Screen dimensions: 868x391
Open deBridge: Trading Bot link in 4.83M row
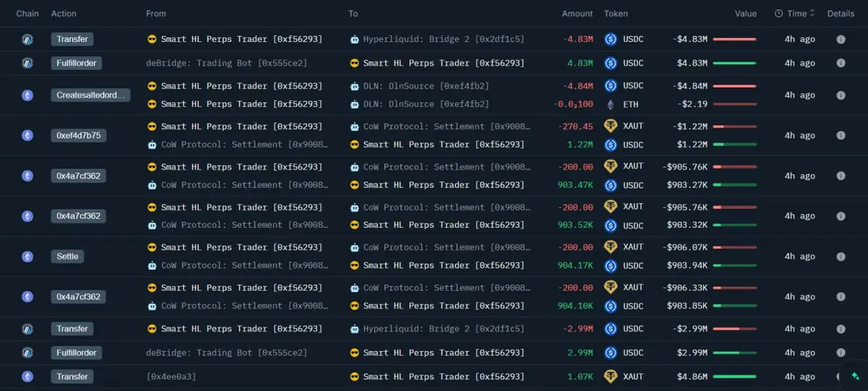pyautogui.click(x=226, y=63)
